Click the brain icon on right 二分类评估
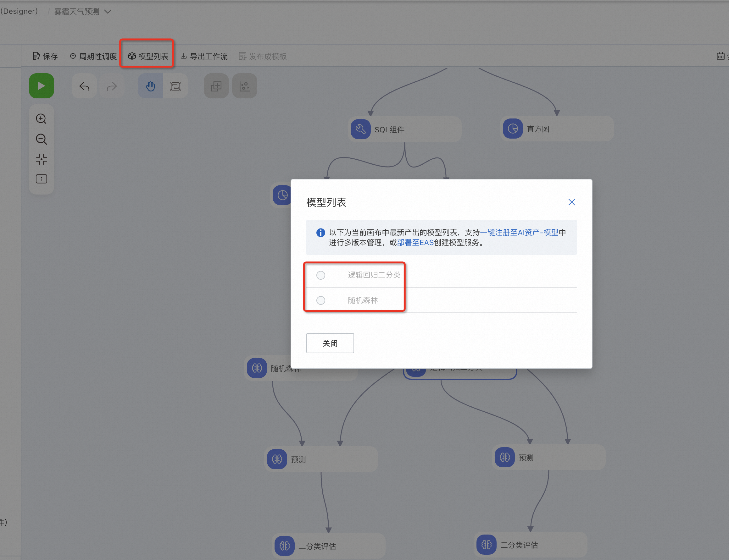This screenshot has width=729, height=560. tap(487, 545)
